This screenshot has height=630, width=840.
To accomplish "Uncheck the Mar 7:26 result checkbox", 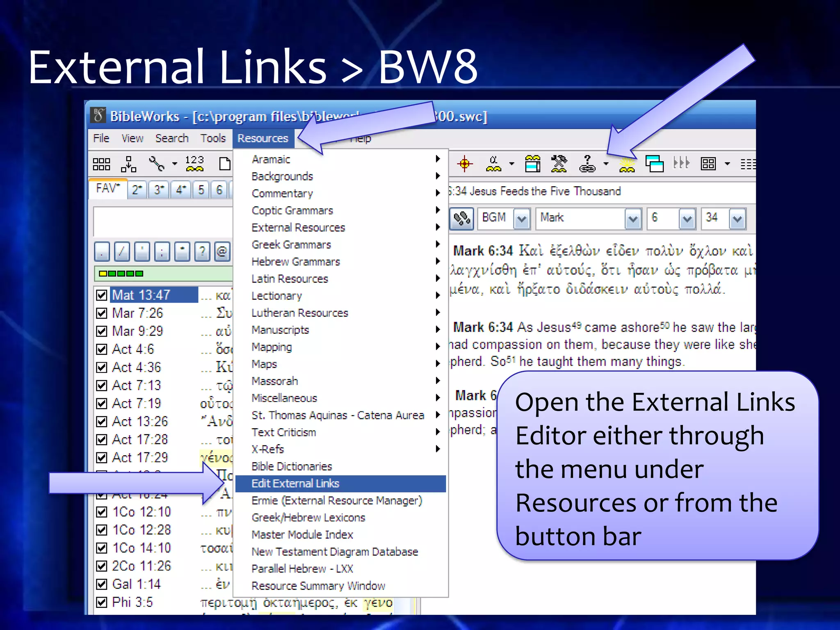I will point(101,313).
